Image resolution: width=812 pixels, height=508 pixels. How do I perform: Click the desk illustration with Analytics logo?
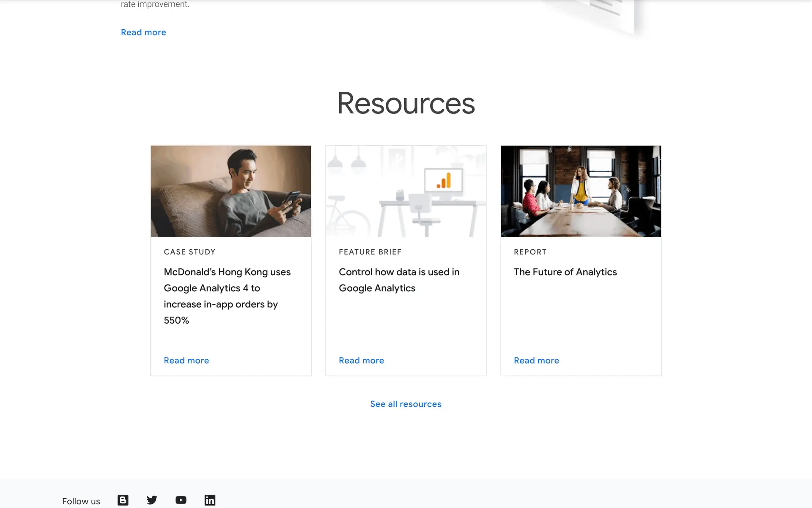tap(406, 191)
